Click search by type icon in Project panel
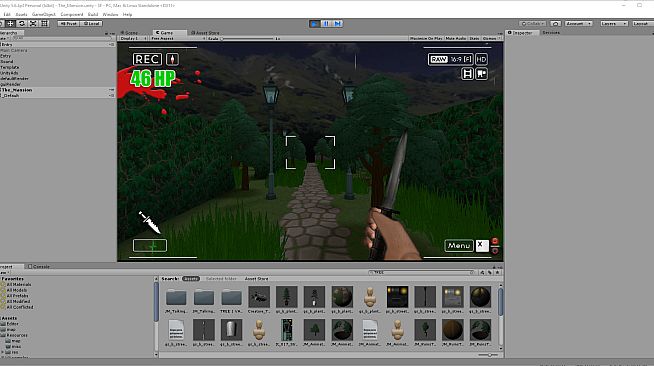The width and height of the screenshot is (654, 366). (x=483, y=272)
